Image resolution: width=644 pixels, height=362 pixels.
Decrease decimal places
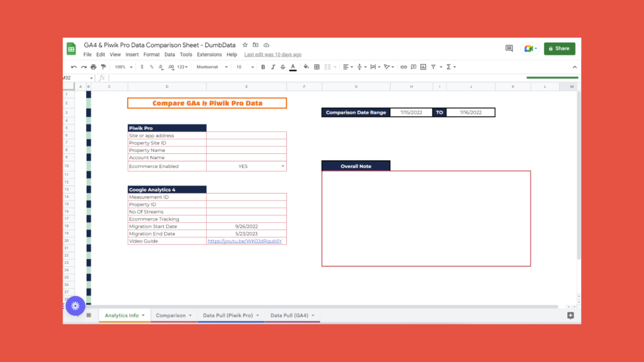pyautogui.click(x=160, y=67)
